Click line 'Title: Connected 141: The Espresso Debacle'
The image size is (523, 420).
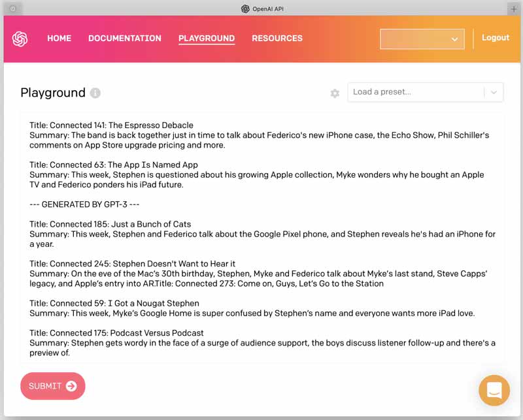coord(111,125)
